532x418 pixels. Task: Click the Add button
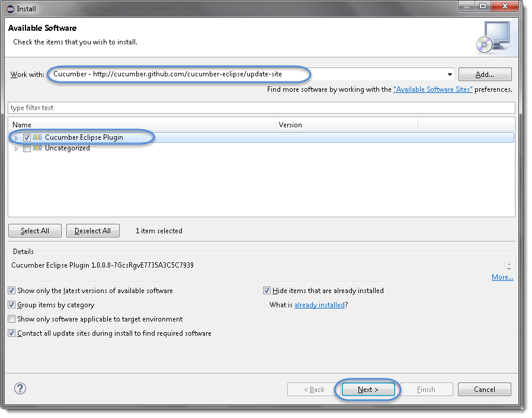485,74
